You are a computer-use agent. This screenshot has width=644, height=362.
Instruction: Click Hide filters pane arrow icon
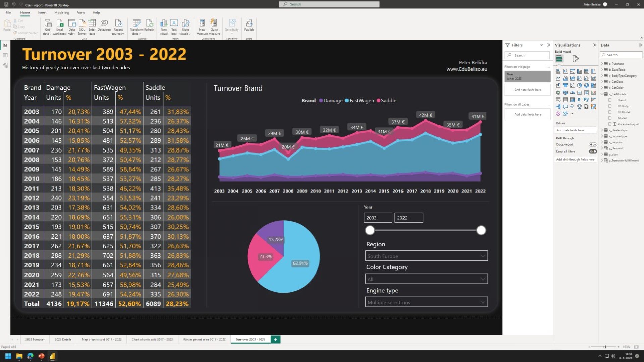pyautogui.click(x=549, y=45)
